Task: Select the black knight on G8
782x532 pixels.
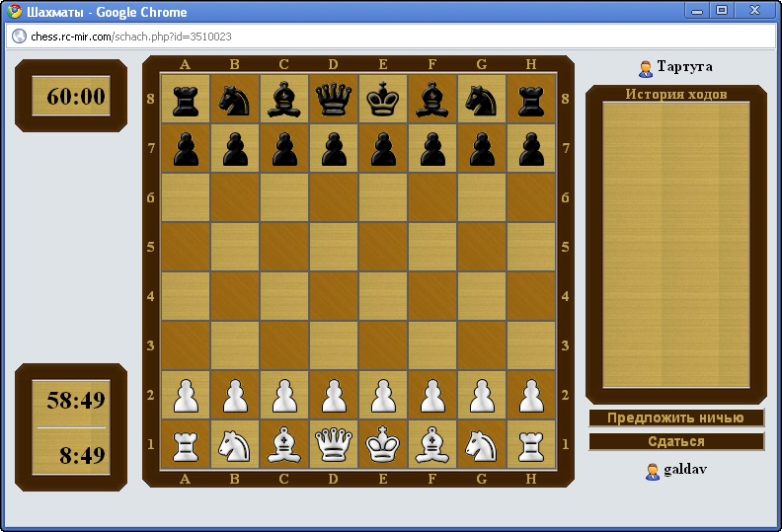Action: tap(482, 99)
